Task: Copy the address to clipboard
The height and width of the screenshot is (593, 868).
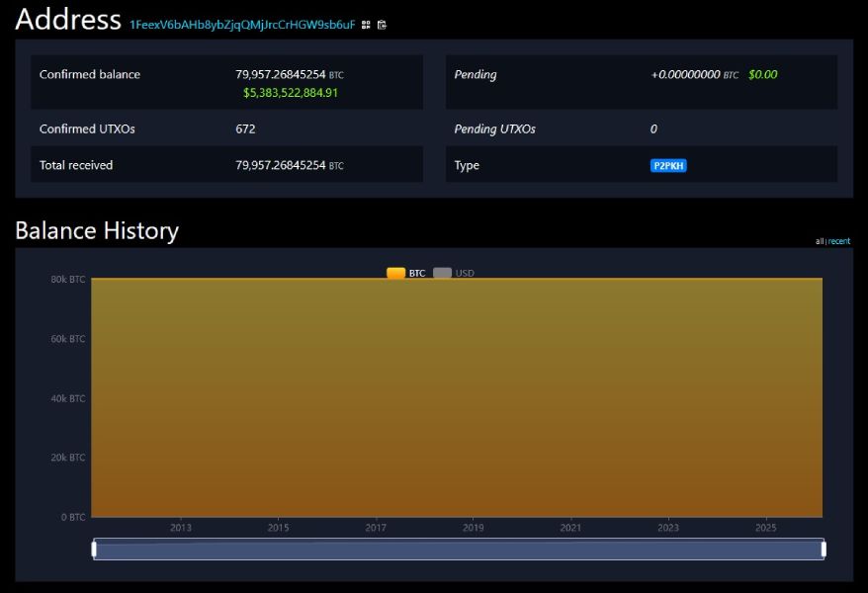Action: pyautogui.click(x=382, y=25)
